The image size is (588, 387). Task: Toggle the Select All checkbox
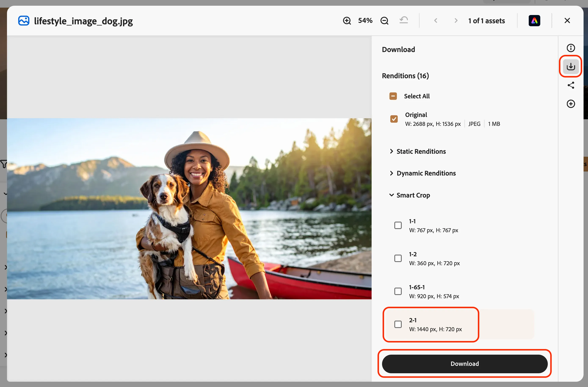point(393,96)
